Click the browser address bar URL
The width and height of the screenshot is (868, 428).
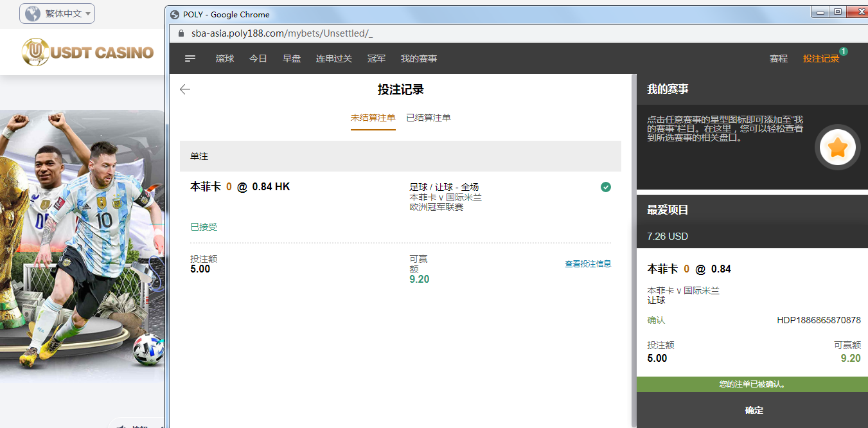point(282,33)
